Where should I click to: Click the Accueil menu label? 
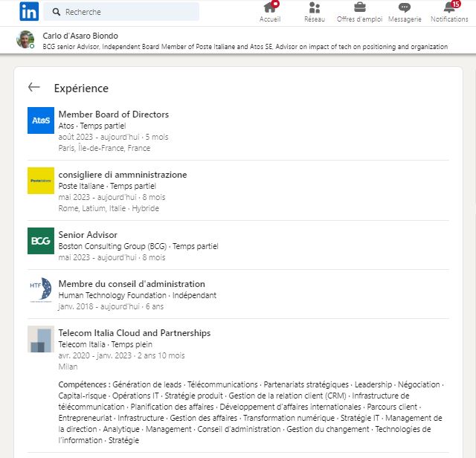tap(270, 19)
